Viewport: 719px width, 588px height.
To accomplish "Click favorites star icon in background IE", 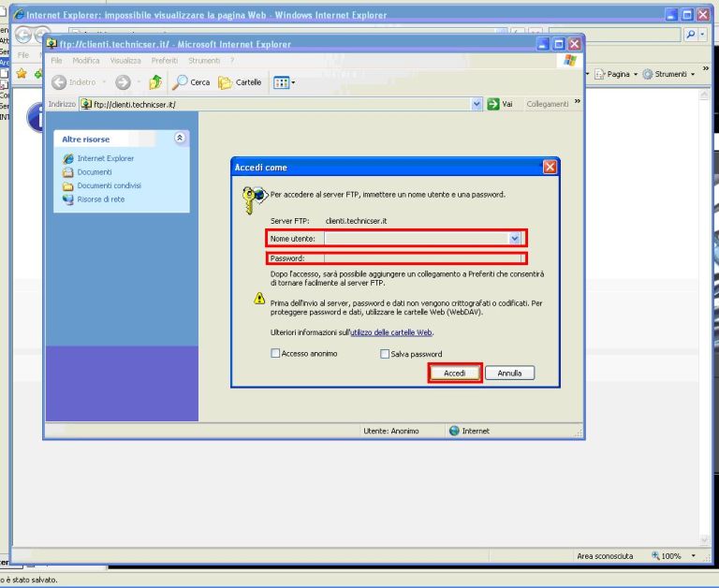I will (22, 73).
